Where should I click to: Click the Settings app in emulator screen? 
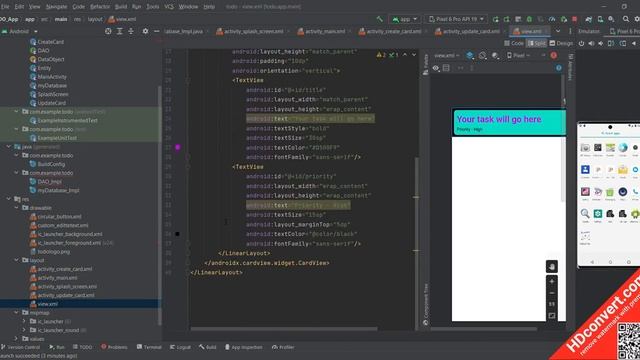pos(598,214)
